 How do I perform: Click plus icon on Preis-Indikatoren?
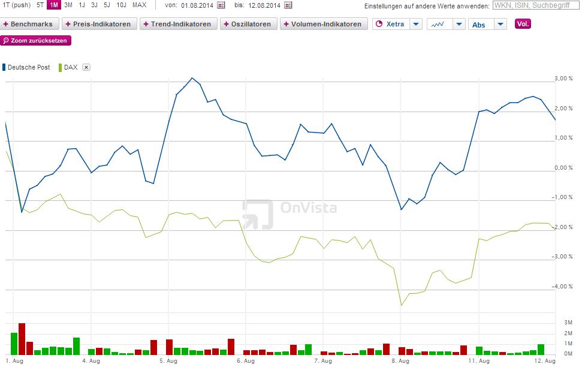pos(68,24)
